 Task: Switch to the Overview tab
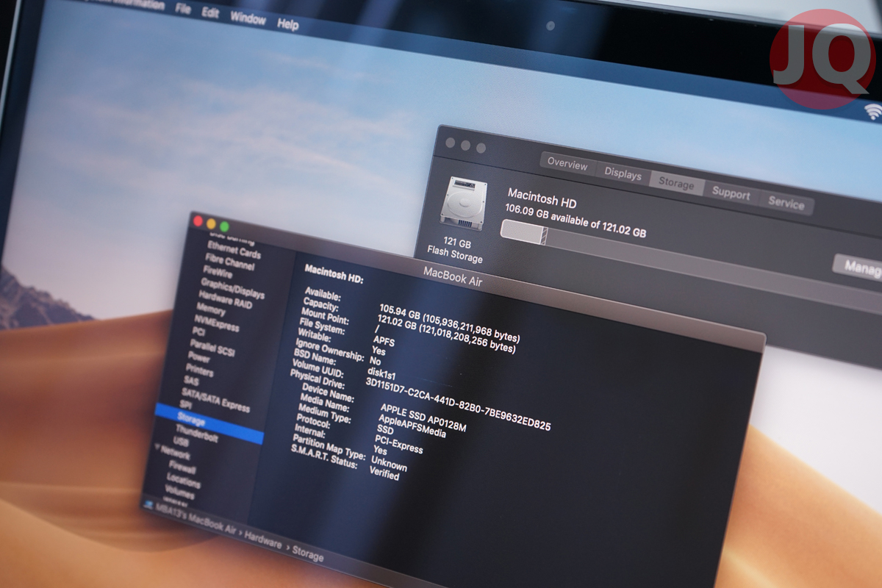pyautogui.click(x=567, y=165)
